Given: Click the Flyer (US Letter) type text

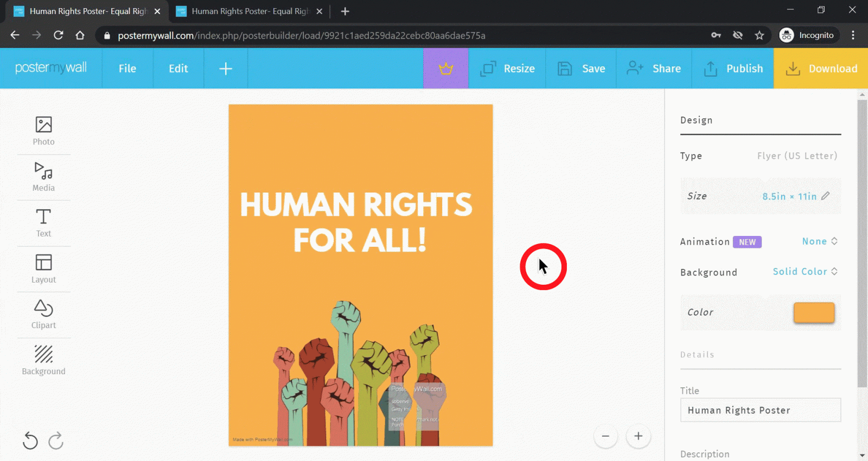Looking at the screenshot, I should tap(797, 156).
